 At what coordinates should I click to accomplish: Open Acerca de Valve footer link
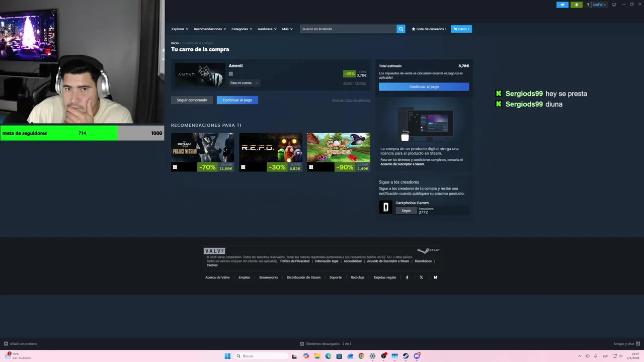217,278
